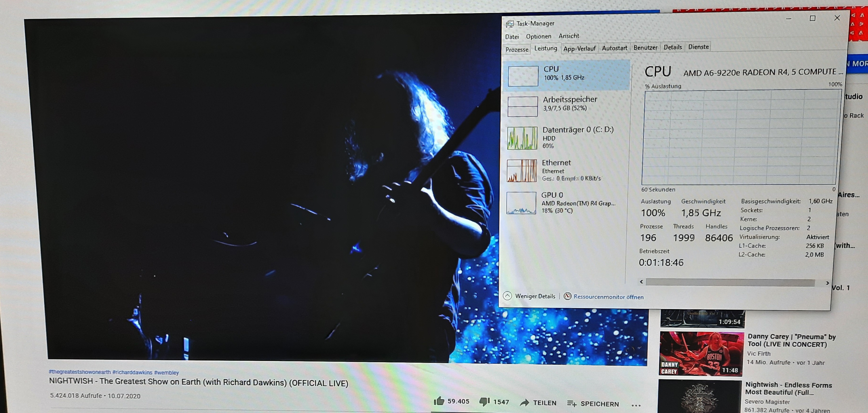Viewport: 868px width, 413px height.
Task: Switch to the Prozesse tab
Action: coord(517,49)
